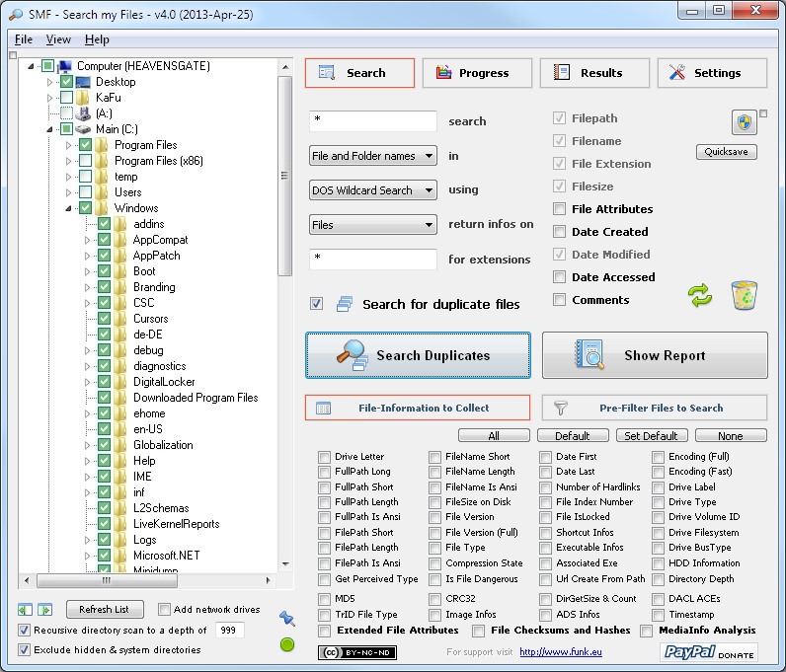The height and width of the screenshot is (672, 786).
Task: Click the Creative Commons BY-NC-ND badge
Action: [357, 652]
